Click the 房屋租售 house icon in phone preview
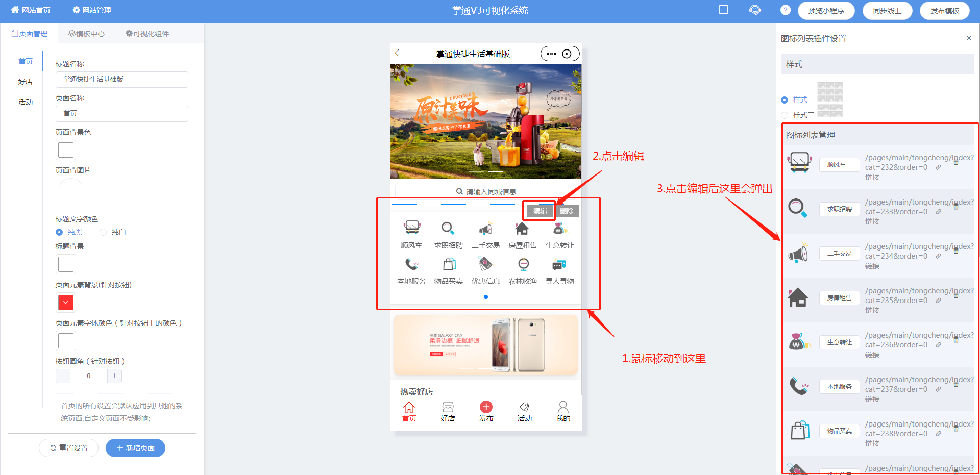This screenshot has width=980, height=475. coord(522,228)
